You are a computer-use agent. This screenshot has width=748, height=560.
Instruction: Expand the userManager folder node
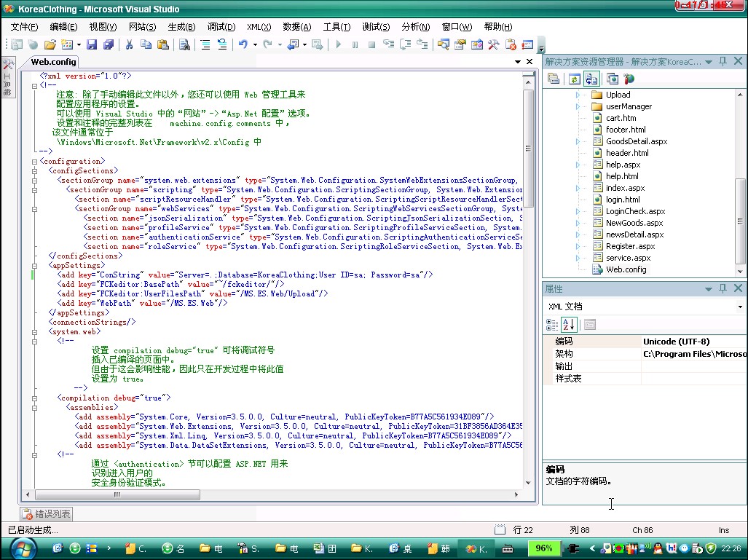[578, 106]
